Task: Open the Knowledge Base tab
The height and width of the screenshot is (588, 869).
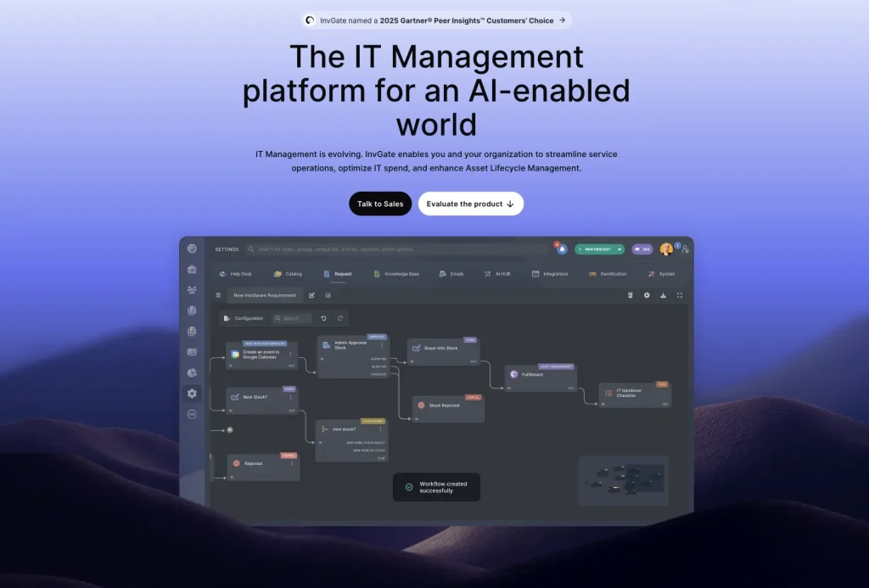Action: 396,274
